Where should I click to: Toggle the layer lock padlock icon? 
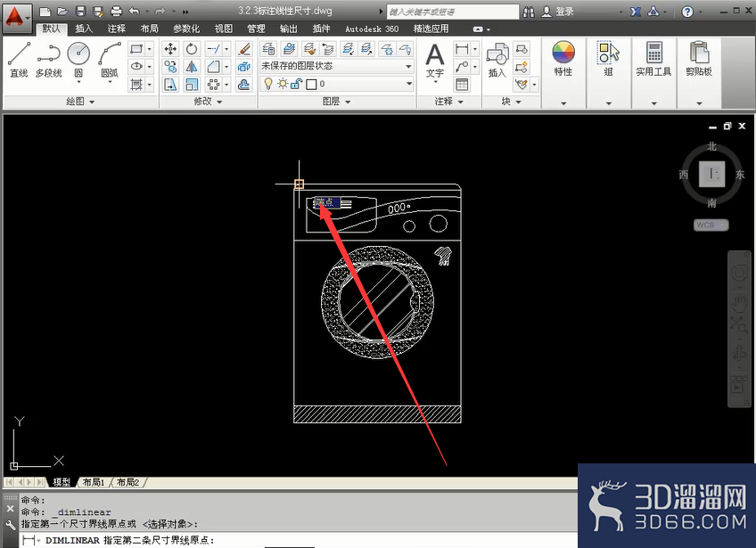(297, 84)
